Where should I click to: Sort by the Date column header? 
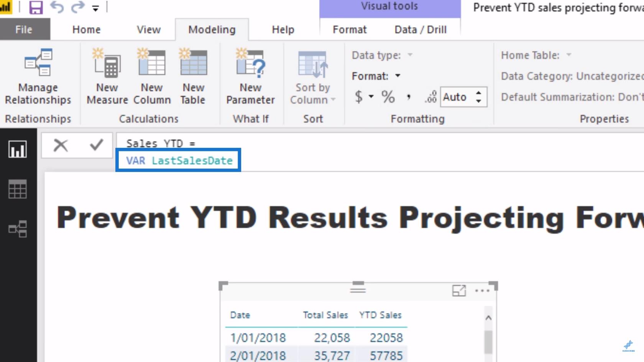tap(240, 315)
